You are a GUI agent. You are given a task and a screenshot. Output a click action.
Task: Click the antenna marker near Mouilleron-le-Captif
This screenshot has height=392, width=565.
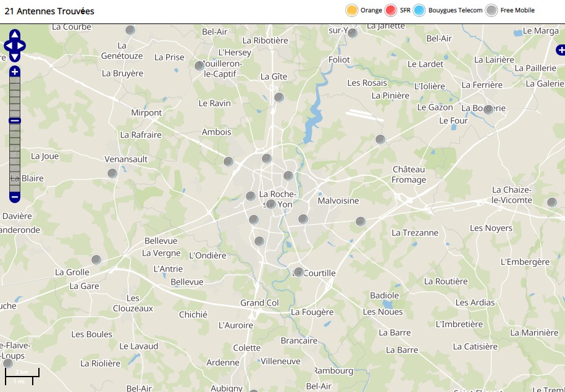pos(199,65)
